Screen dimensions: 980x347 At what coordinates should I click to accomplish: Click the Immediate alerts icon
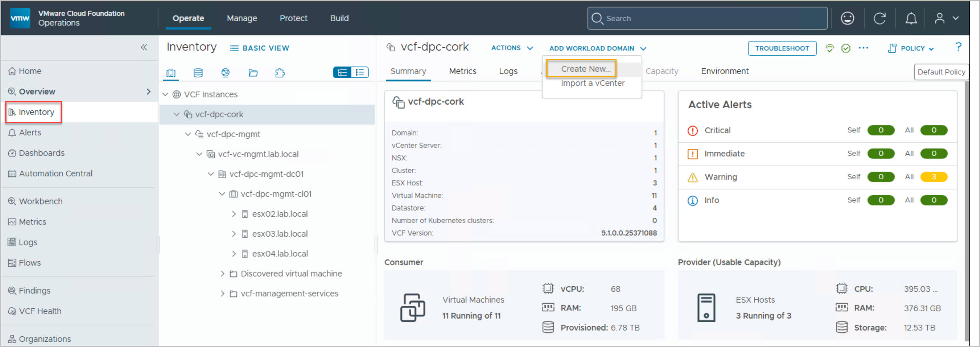pyautogui.click(x=692, y=154)
